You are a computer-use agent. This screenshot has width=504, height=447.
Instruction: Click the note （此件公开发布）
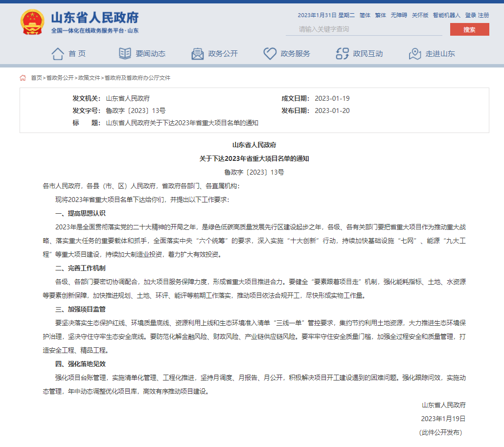click(441, 432)
